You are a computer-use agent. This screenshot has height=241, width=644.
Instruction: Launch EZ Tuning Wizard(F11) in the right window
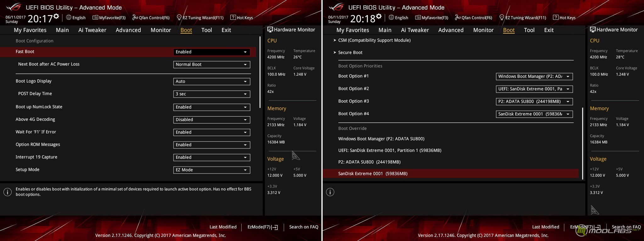click(x=523, y=18)
